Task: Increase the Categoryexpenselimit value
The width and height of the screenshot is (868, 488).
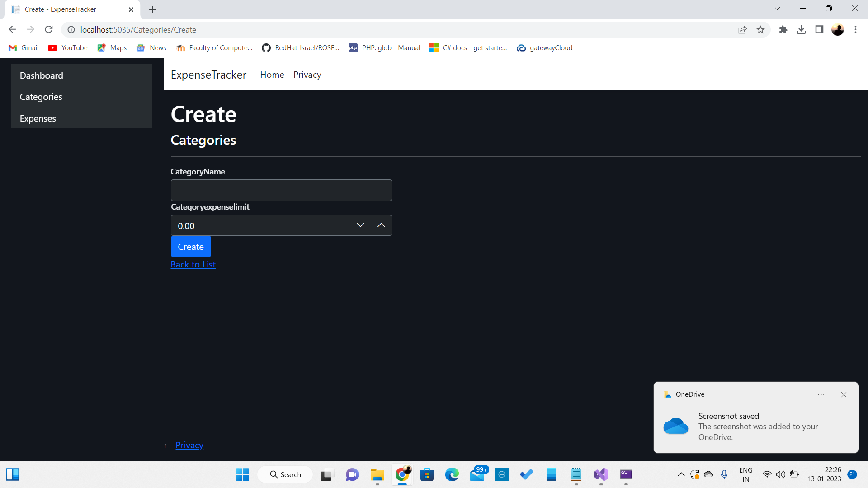Action: [x=381, y=225]
